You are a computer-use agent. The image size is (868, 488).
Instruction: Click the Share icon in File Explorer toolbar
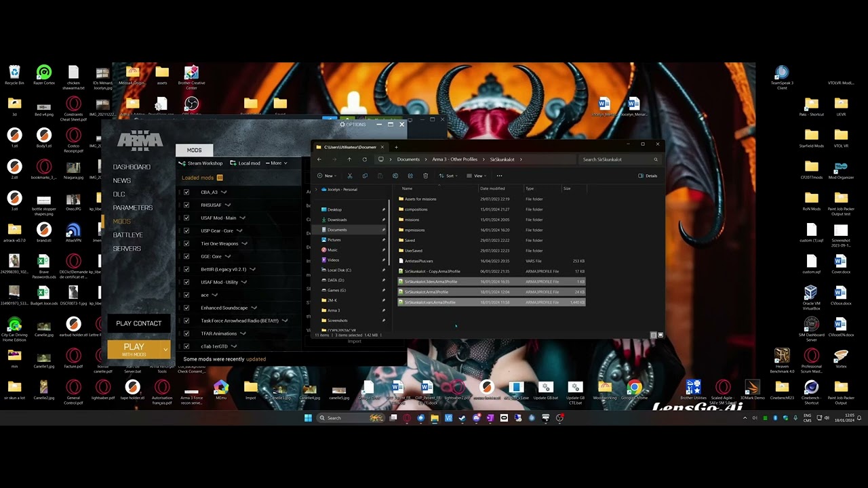410,176
